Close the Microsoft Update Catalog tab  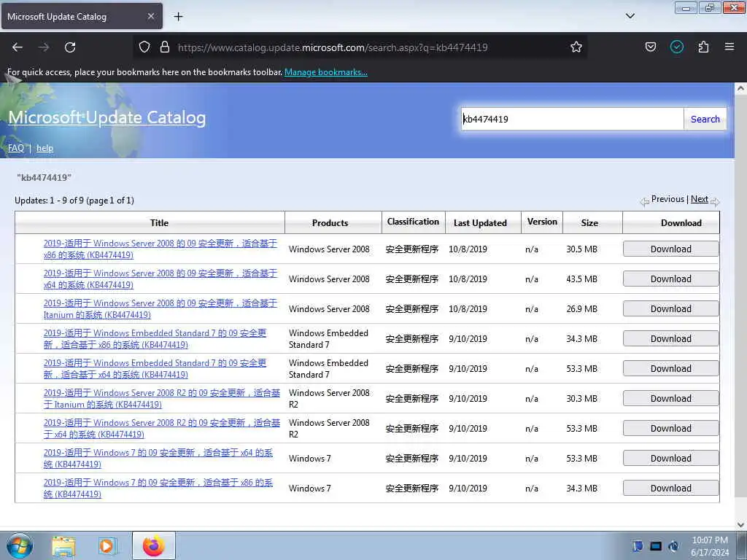coord(150,16)
